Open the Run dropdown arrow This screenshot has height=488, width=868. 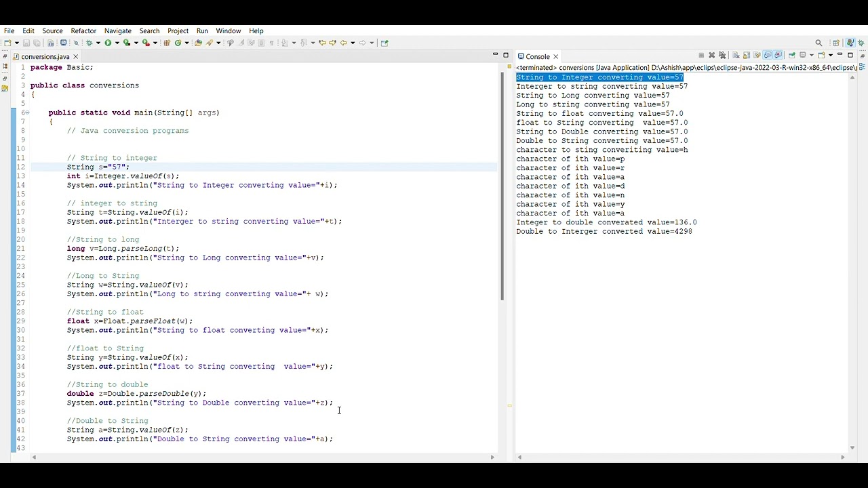point(117,43)
